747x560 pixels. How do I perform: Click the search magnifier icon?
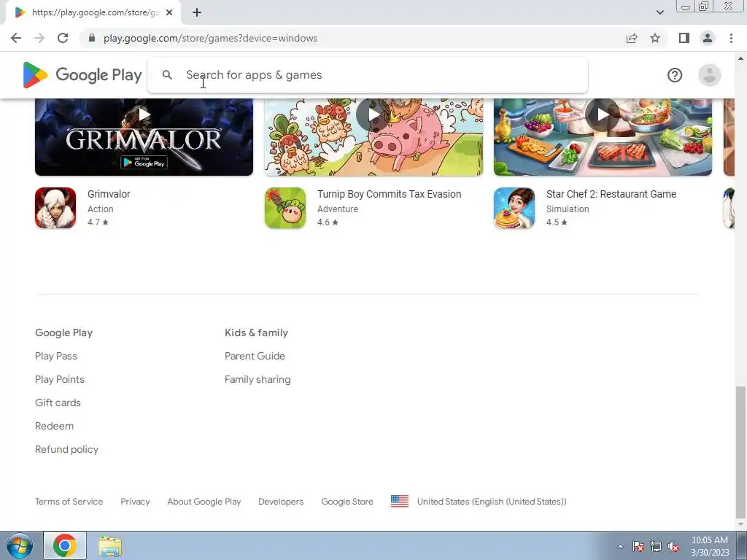[x=167, y=75]
